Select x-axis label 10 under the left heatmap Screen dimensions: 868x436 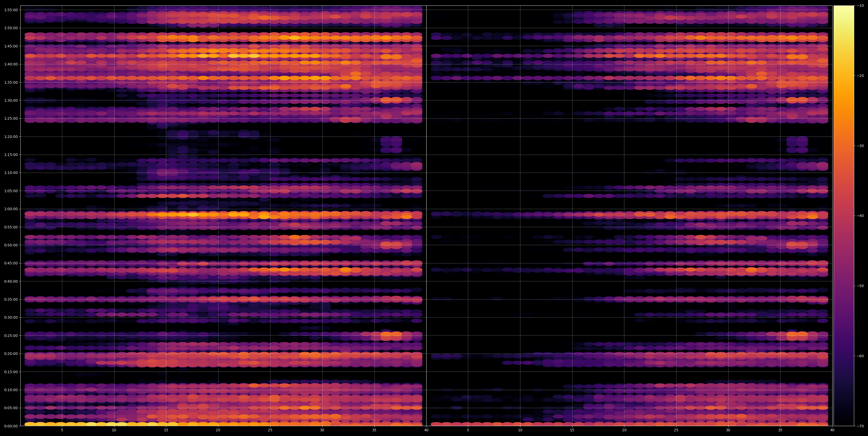114,430
